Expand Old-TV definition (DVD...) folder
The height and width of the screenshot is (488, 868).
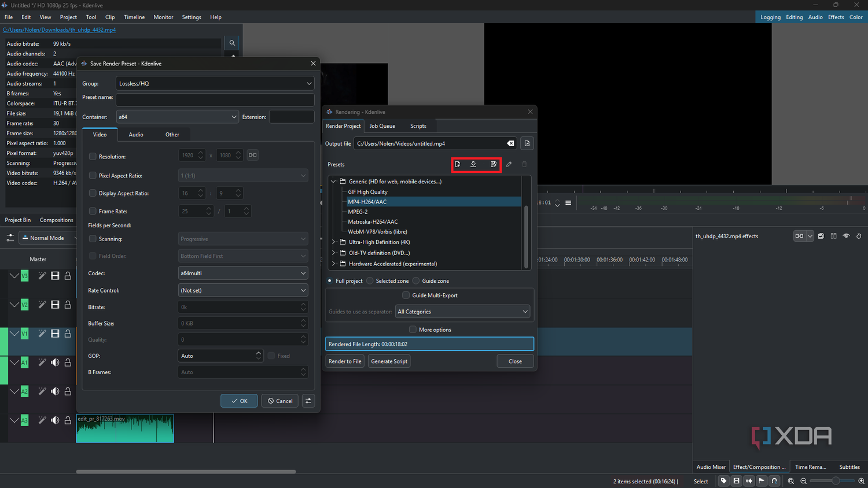coord(333,253)
